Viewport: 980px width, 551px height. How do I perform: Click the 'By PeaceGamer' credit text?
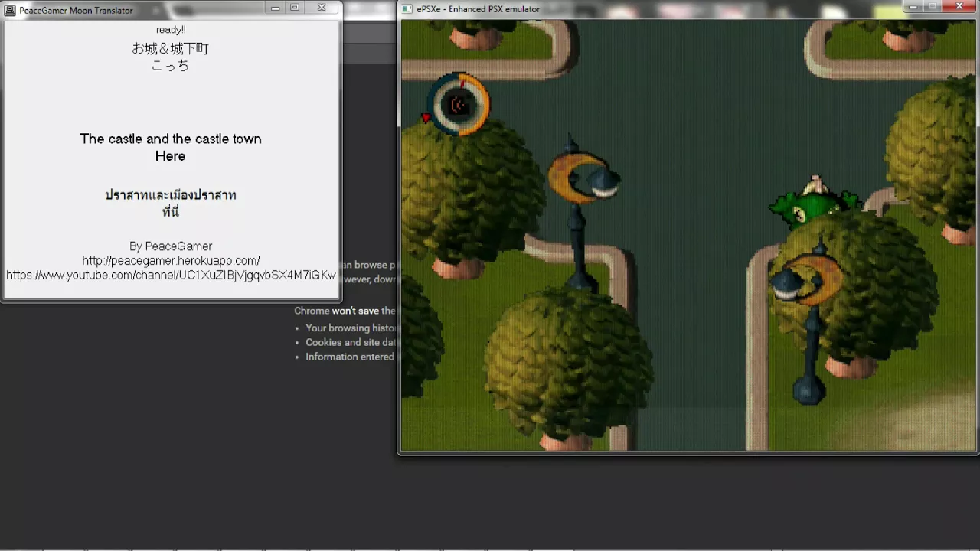171,246
